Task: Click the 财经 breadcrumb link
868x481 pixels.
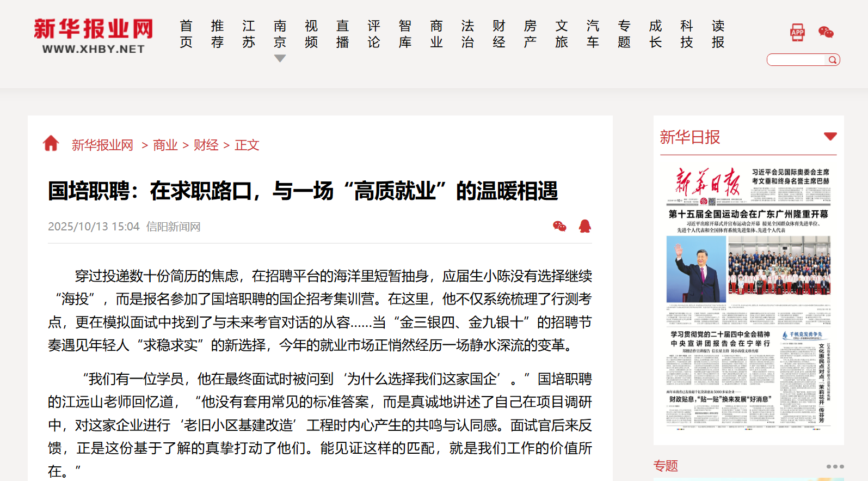Action: [x=206, y=145]
